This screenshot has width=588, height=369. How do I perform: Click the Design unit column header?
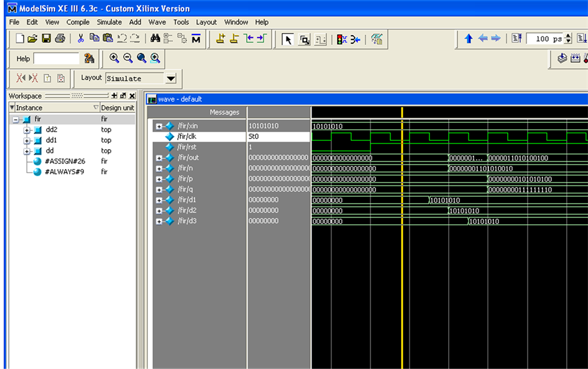(x=117, y=108)
